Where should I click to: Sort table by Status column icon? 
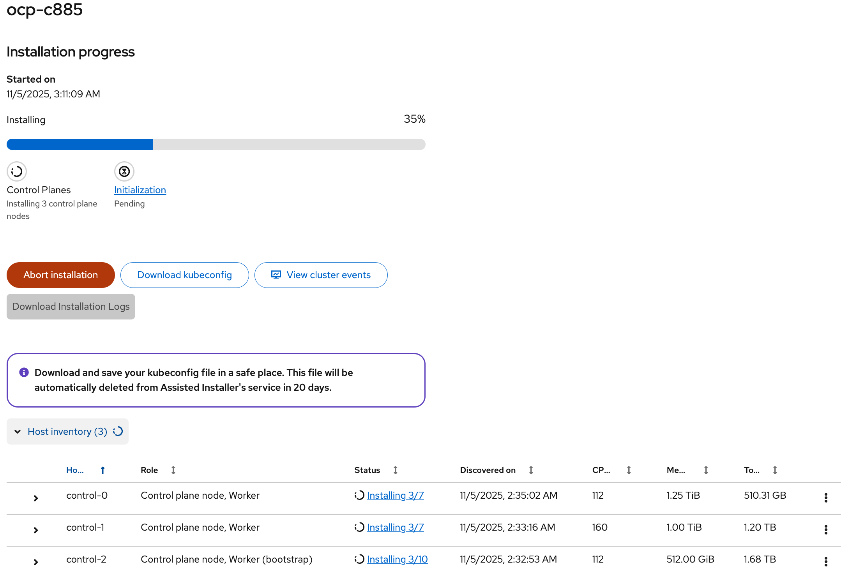pos(395,470)
